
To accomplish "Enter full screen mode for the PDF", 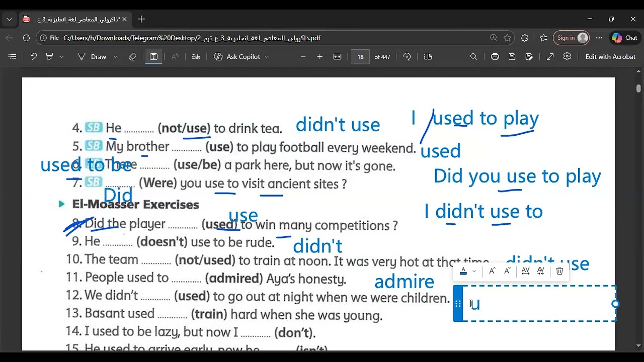I will pyautogui.click(x=550, y=57).
